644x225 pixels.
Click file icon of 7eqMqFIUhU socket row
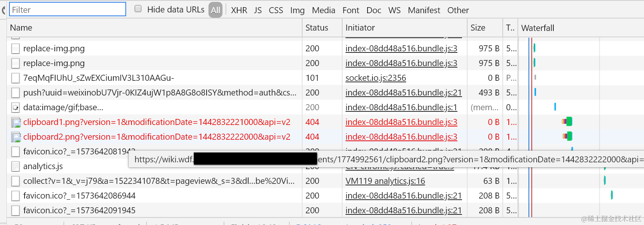click(x=15, y=78)
